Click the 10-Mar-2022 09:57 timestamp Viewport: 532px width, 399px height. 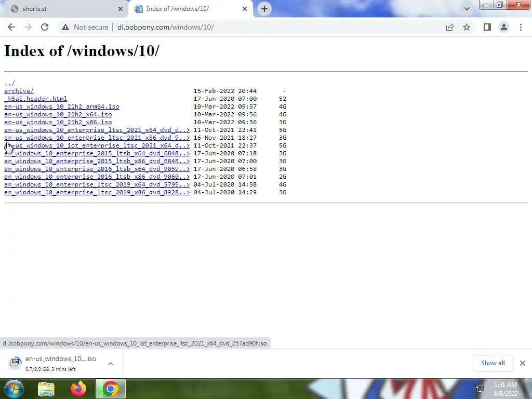pyautogui.click(x=225, y=107)
